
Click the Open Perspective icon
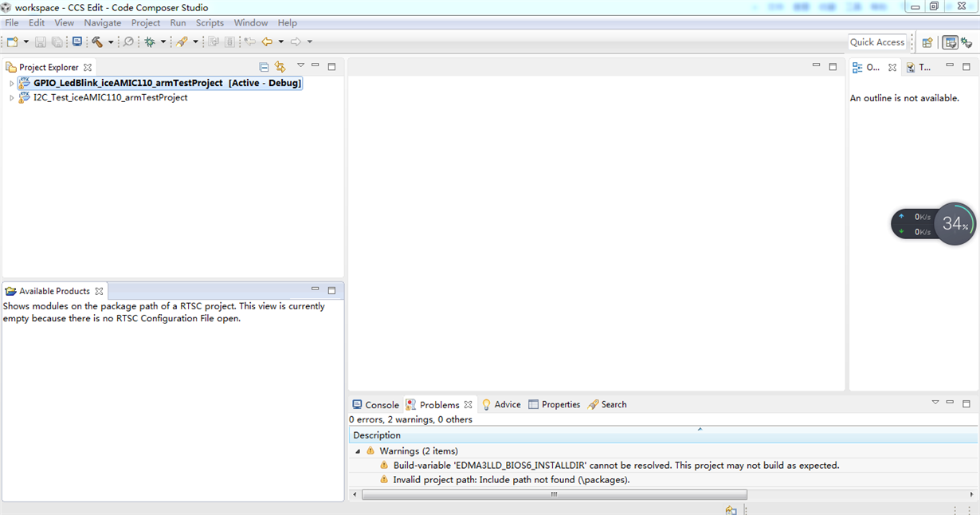pos(927,42)
